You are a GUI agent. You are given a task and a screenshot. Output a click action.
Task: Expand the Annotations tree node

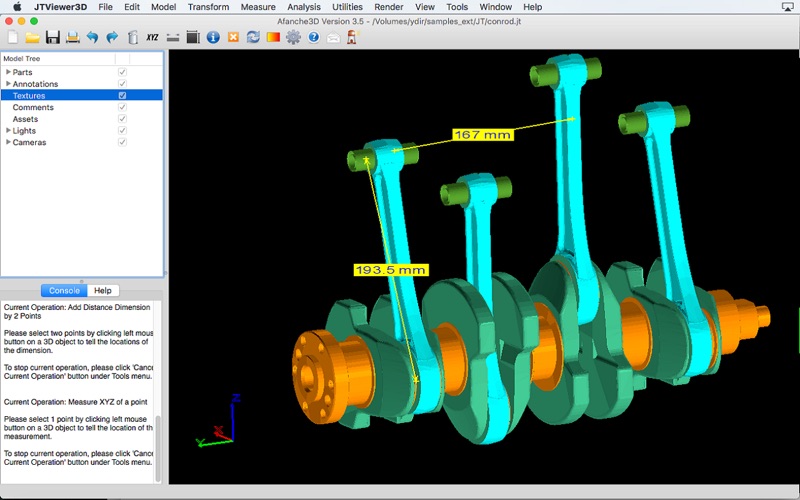pyautogui.click(x=8, y=84)
